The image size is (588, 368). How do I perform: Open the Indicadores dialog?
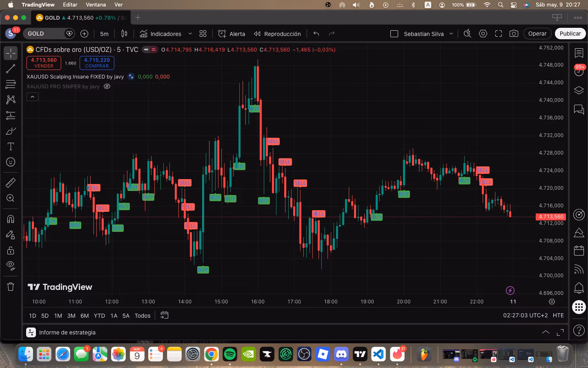(x=160, y=34)
